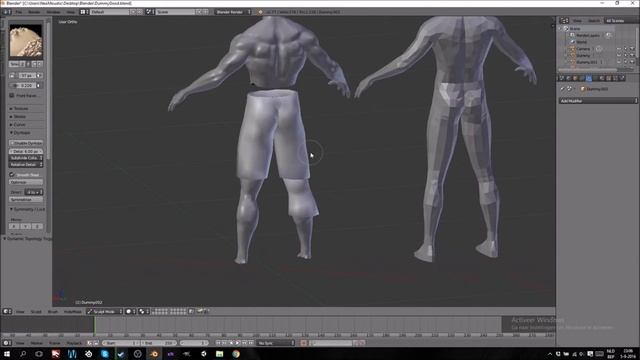Open the viewport shading selector
Image resolution: width=640 pixels, height=360 pixels.
130,311
